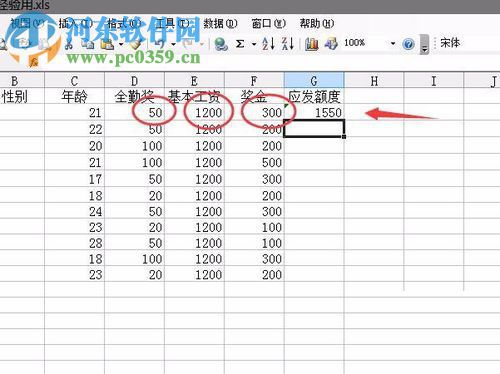
Task: Select 全勤奖 cell 20 in last data row
Action: point(134,275)
